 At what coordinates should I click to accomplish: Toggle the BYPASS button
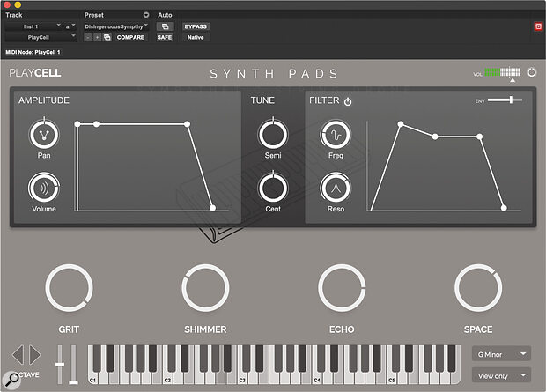click(196, 26)
